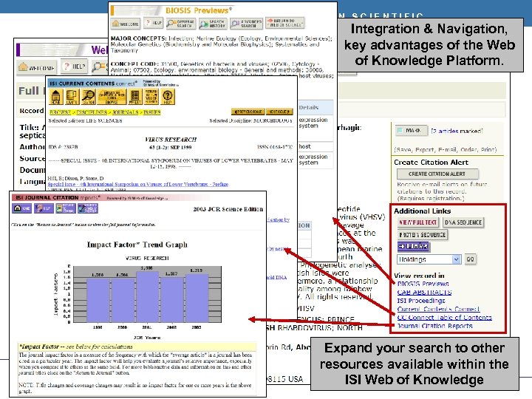Open Current Contents Connect record link
The image size is (532, 399).
point(438,309)
